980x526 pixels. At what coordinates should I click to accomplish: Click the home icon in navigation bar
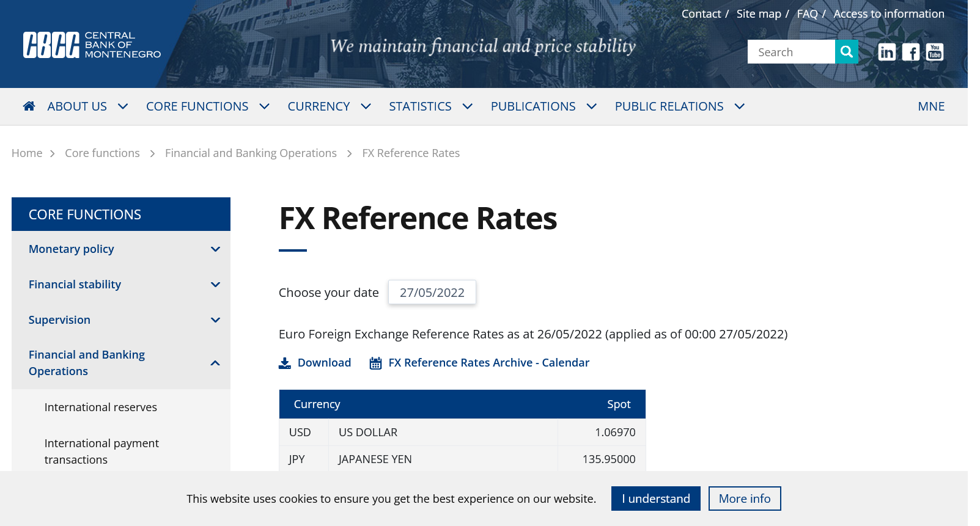(29, 106)
